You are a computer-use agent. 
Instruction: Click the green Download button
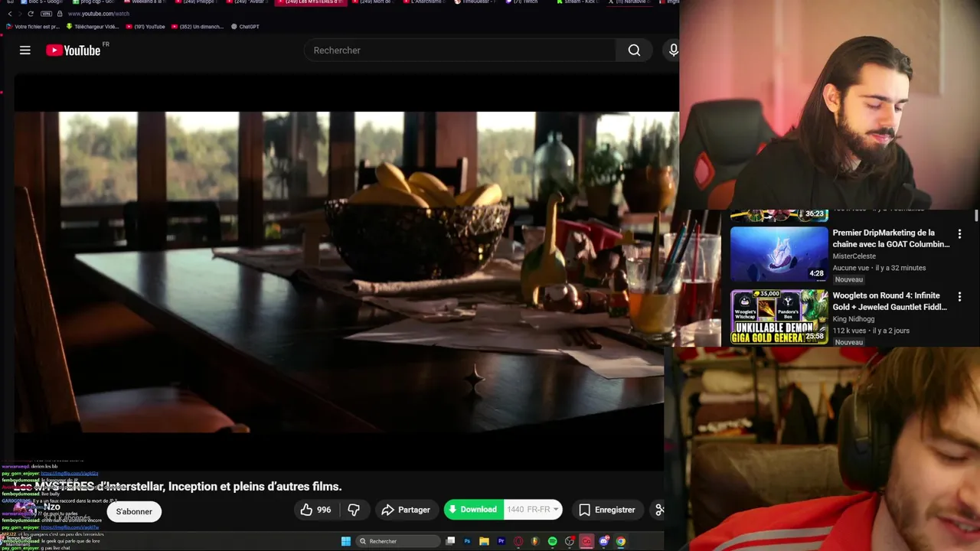click(x=472, y=510)
